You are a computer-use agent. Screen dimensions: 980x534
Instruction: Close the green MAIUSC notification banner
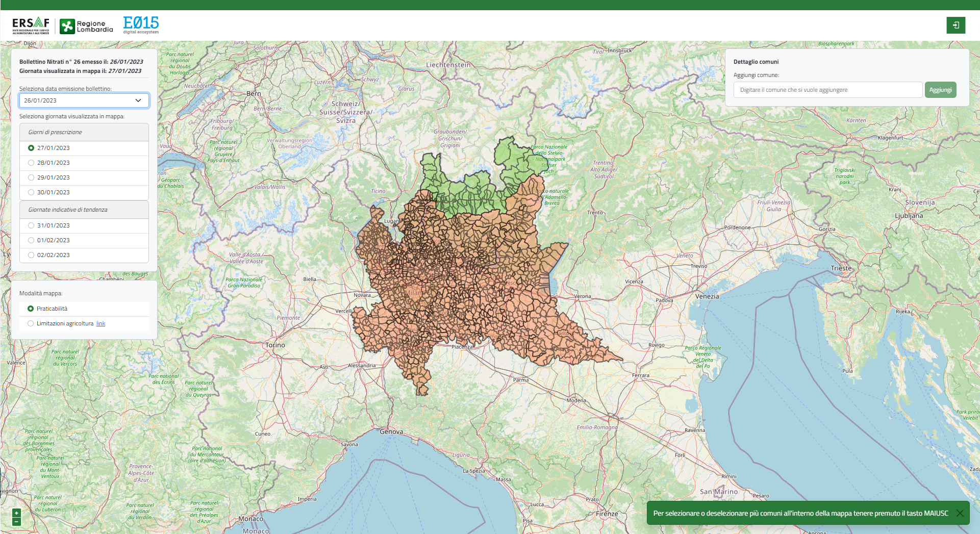[960, 513]
